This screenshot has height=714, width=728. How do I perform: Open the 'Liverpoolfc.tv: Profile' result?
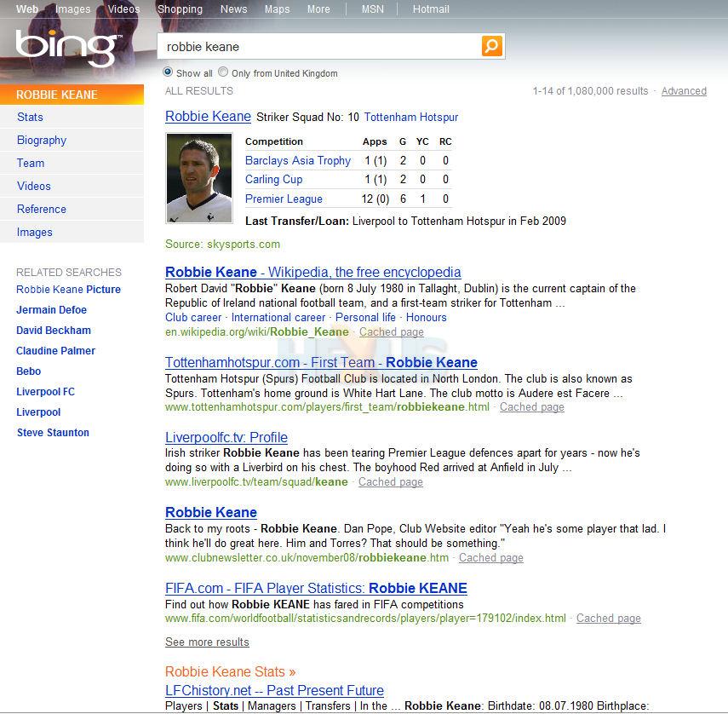coord(226,438)
